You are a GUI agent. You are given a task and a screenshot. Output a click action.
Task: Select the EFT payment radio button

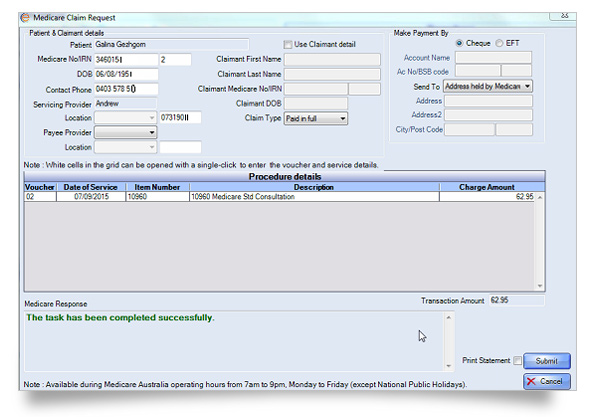[x=499, y=43]
